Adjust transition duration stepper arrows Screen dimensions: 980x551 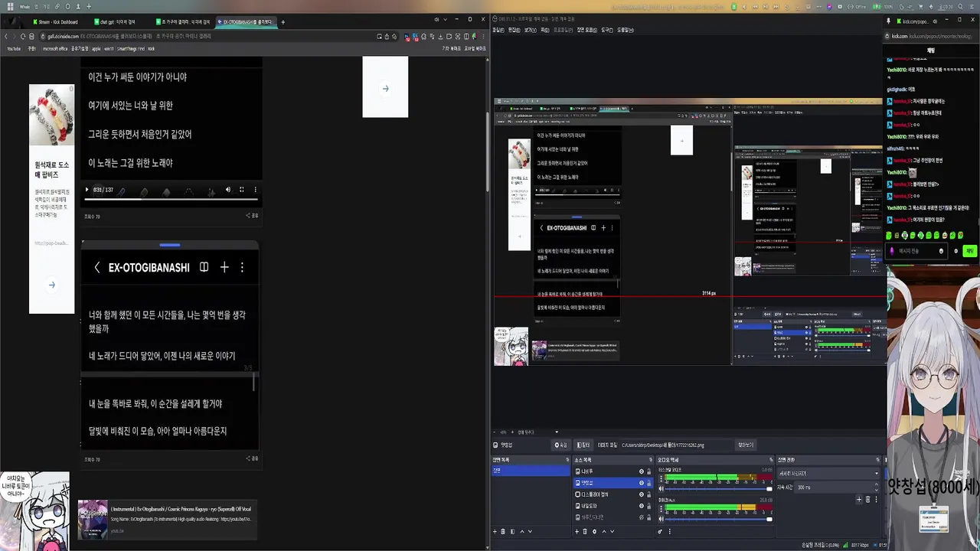pos(877,487)
